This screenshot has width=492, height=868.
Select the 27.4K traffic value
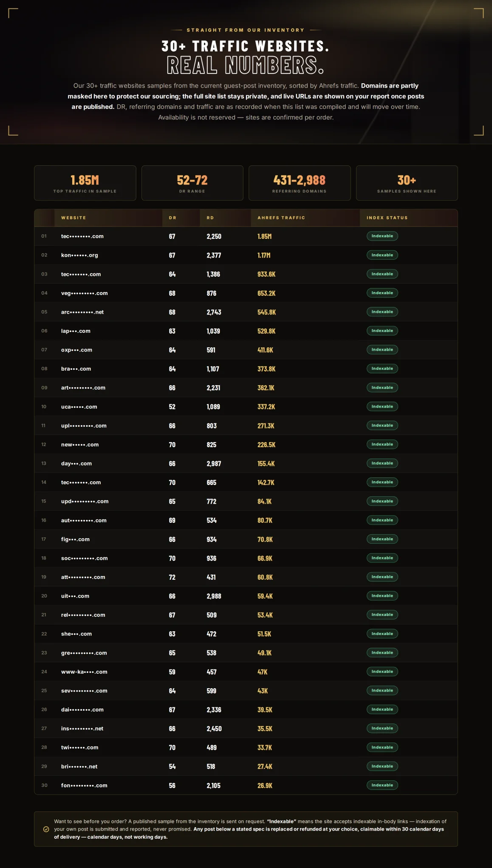pos(265,766)
